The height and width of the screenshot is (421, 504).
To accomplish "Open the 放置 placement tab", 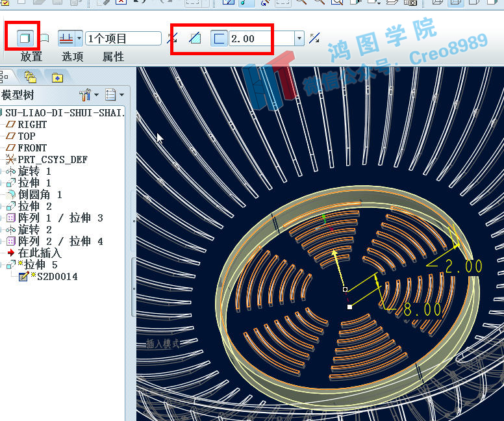I will (x=31, y=57).
